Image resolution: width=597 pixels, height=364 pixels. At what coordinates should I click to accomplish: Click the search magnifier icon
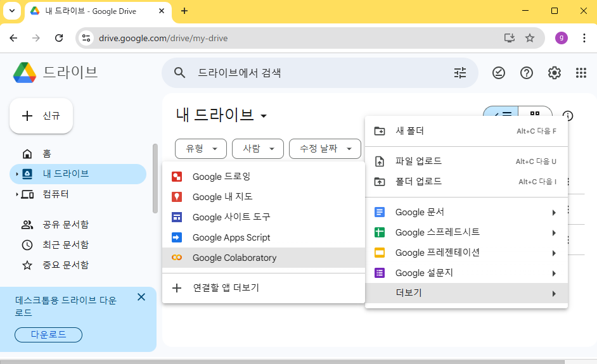coord(180,73)
